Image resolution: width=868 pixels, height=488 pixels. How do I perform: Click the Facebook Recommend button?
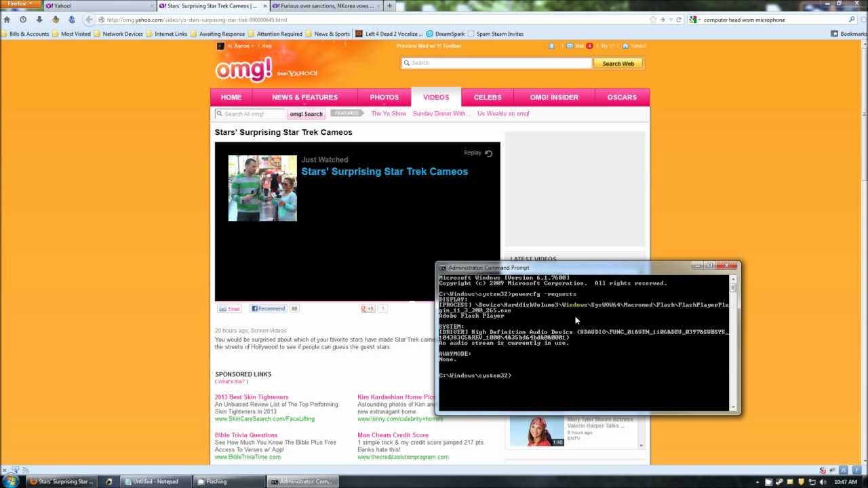pyautogui.click(x=269, y=308)
